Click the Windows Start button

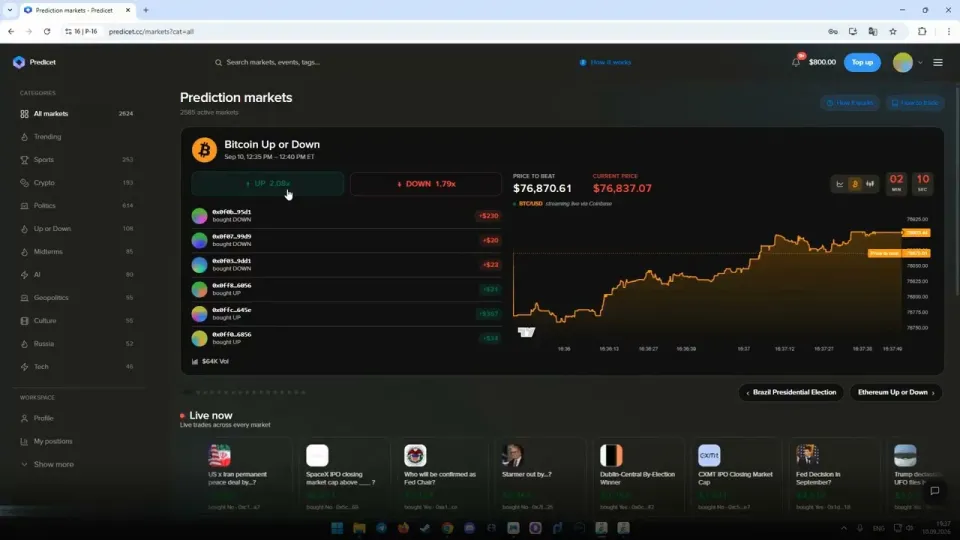pyautogui.click(x=337, y=528)
